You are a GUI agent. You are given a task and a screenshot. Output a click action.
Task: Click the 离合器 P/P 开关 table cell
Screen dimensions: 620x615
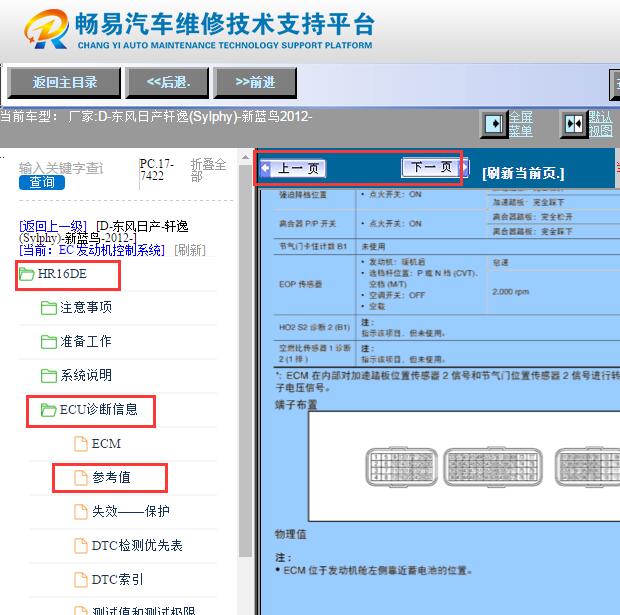pos(315,224)
